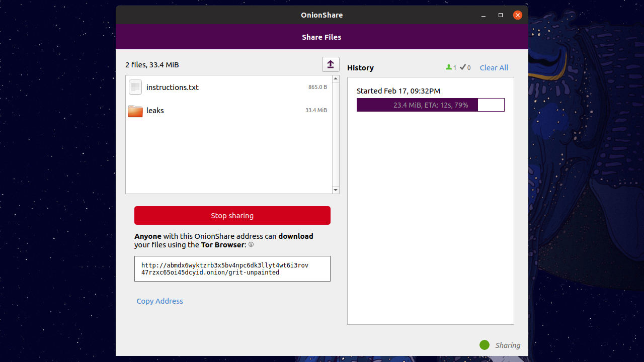Click the download progress bar showing 79%
Image resolution: width=644 pixels, height=362 pixels.
click(x=431, y=105)
